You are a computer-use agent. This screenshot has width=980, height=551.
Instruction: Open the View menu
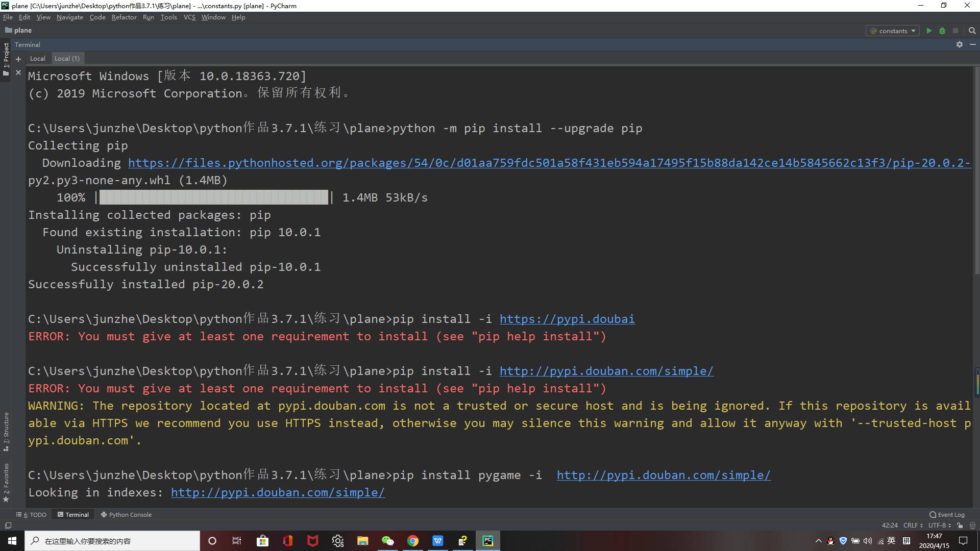pos(43,17)
